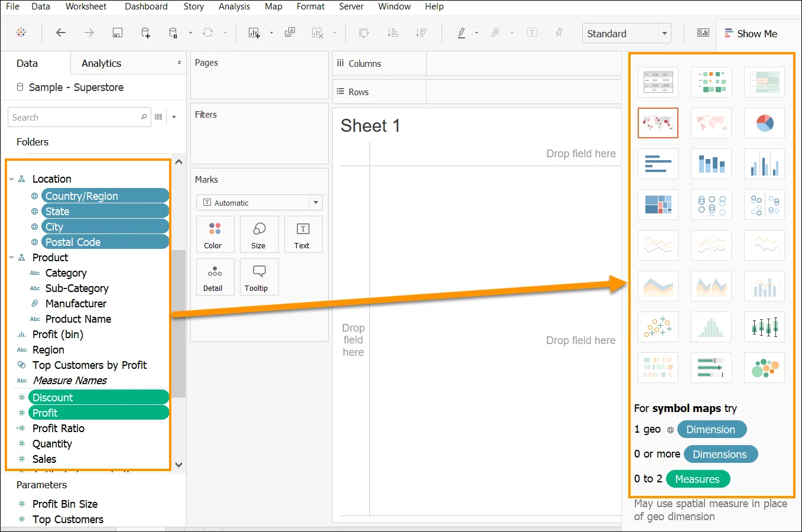Select the treemap chart type
The image size is (802, 532).
(x=658, y=205)
